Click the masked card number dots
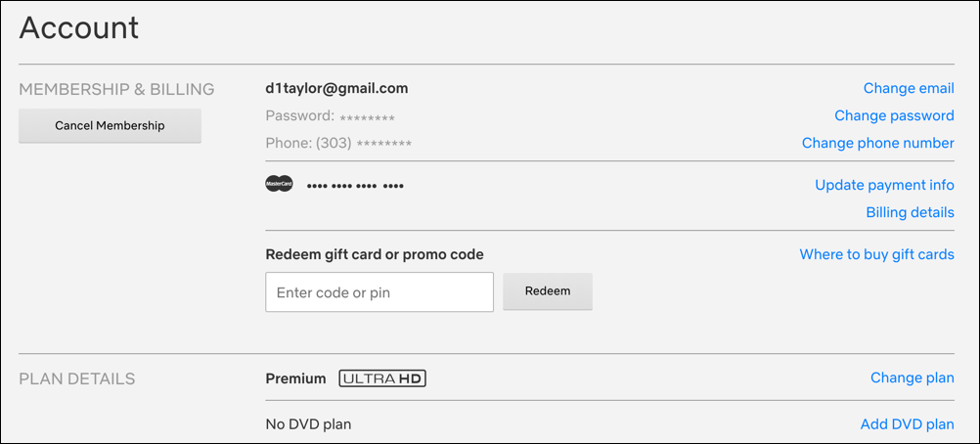Image resolution: width=980 pixels, height=444 pixels. pos(355,185)
